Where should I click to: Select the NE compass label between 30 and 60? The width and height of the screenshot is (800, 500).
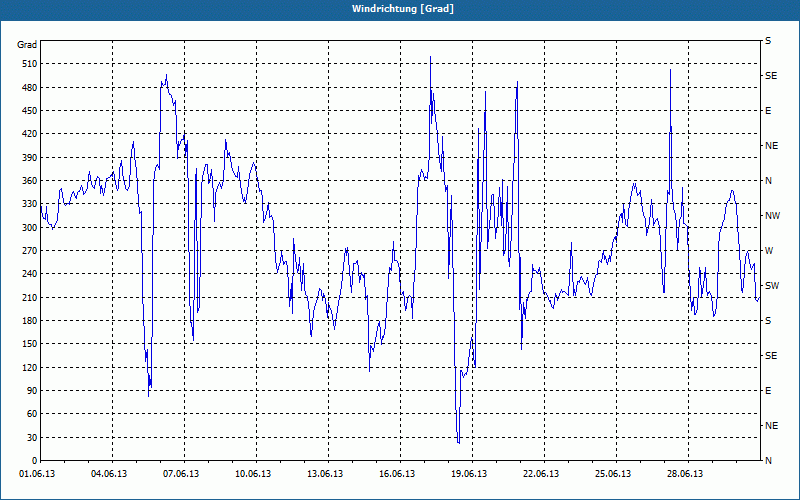pyautogui.click(x=771, y=426)
